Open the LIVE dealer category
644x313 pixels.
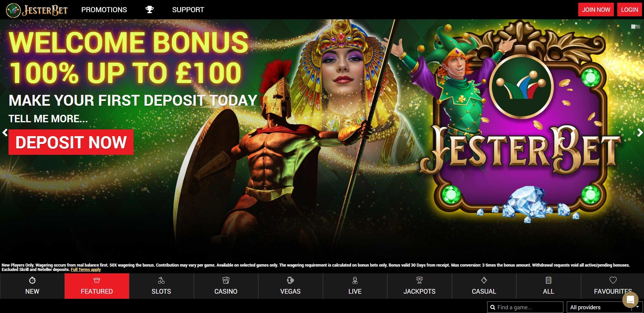click(355, 286)
